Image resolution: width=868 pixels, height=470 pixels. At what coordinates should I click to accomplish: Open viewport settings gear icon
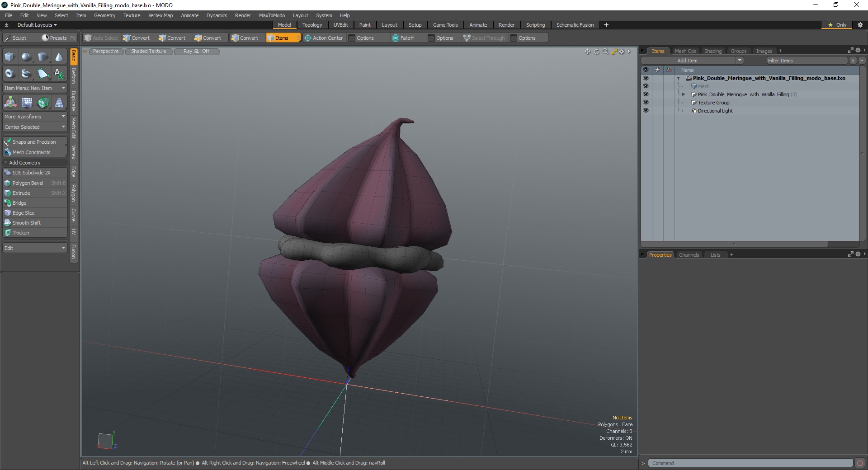click(622, 52)
